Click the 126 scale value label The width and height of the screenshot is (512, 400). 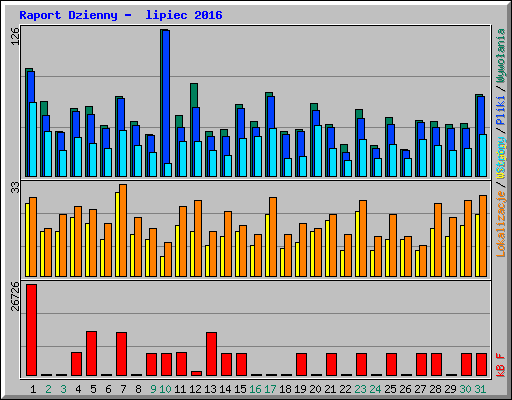[15, 36]
